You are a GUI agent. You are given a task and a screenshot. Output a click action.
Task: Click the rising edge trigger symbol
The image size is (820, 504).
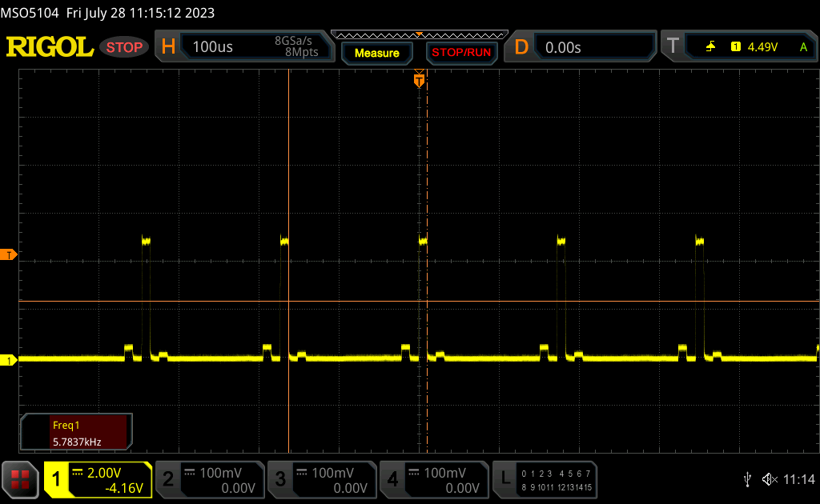710,47
